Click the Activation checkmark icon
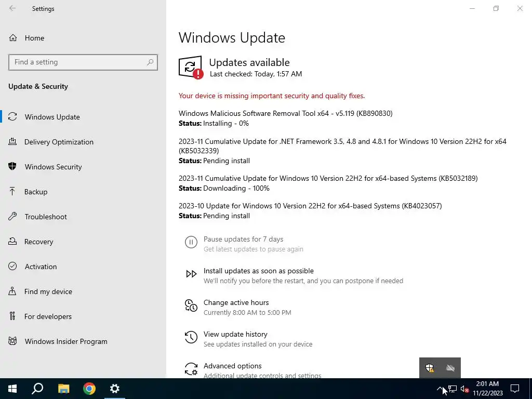This screenshot has width=532, height=399. [x=12, y=267]
